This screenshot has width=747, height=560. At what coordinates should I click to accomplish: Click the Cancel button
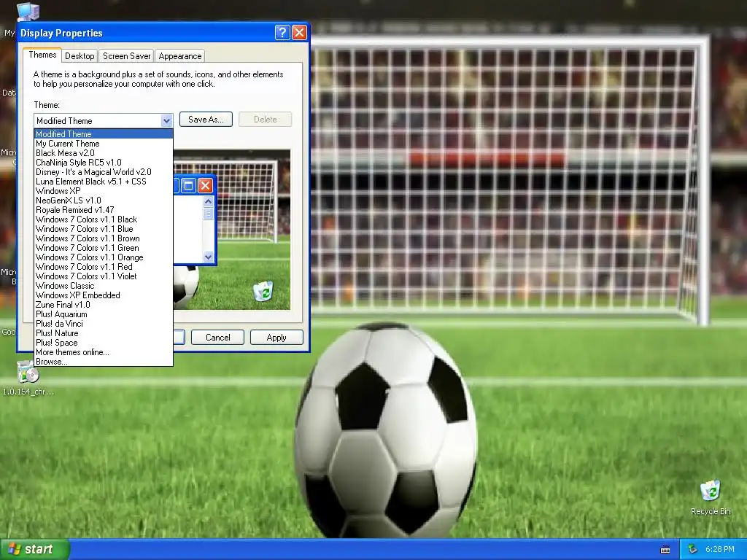217,337
